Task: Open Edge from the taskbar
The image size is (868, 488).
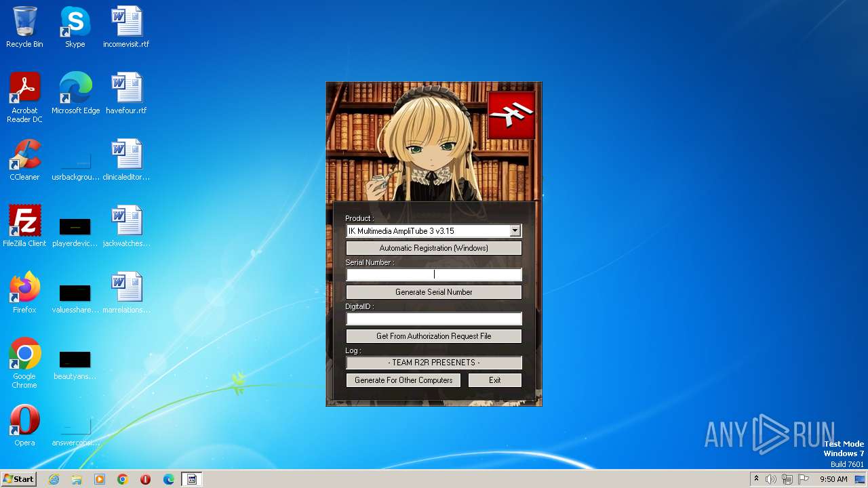Action: [x=169, y=479]
